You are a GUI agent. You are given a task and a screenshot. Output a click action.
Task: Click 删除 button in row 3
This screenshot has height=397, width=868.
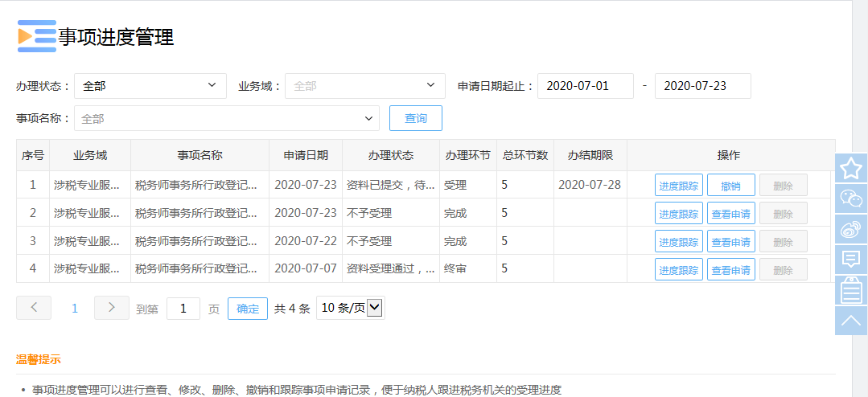[784, 241]
